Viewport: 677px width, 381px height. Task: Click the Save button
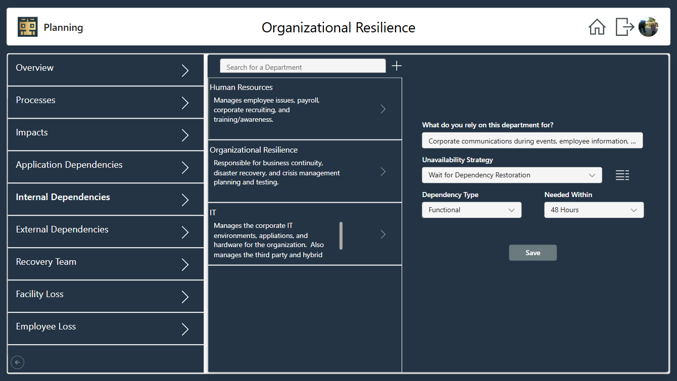pos(533,253)
